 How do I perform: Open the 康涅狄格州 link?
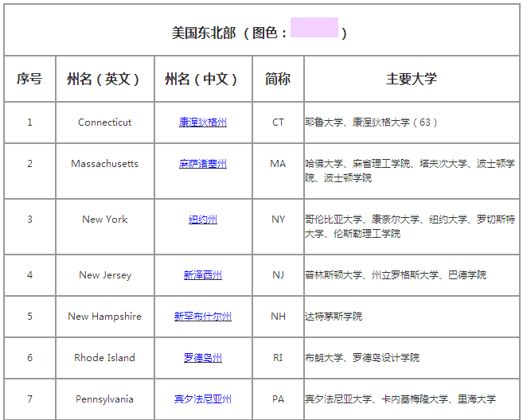tap(202, 122)
